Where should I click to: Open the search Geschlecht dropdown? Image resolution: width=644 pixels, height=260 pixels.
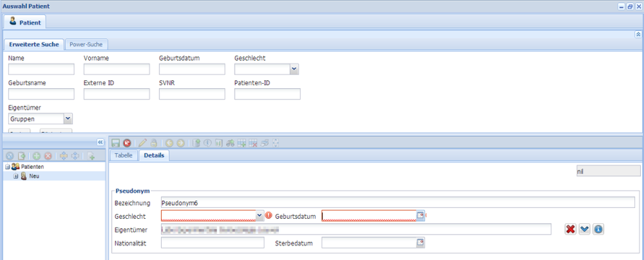click(x=294, y=69)
